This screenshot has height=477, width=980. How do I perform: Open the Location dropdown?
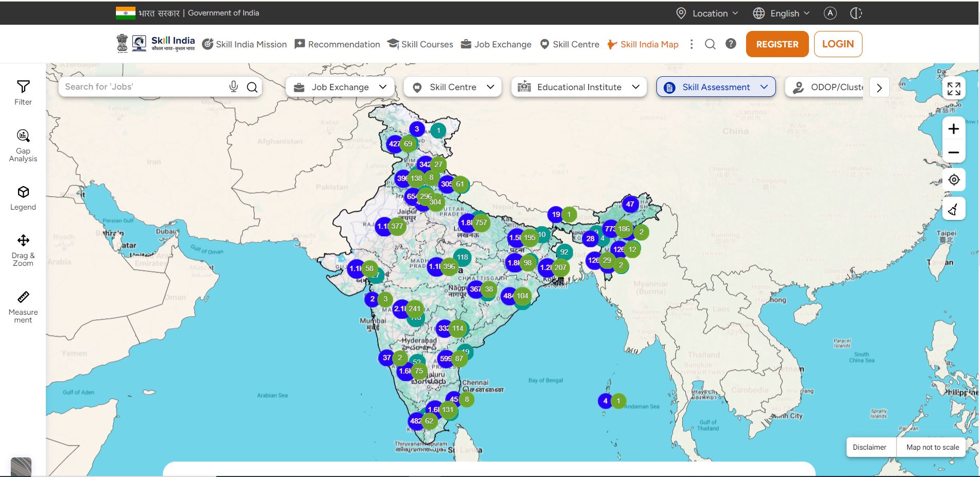707,13
